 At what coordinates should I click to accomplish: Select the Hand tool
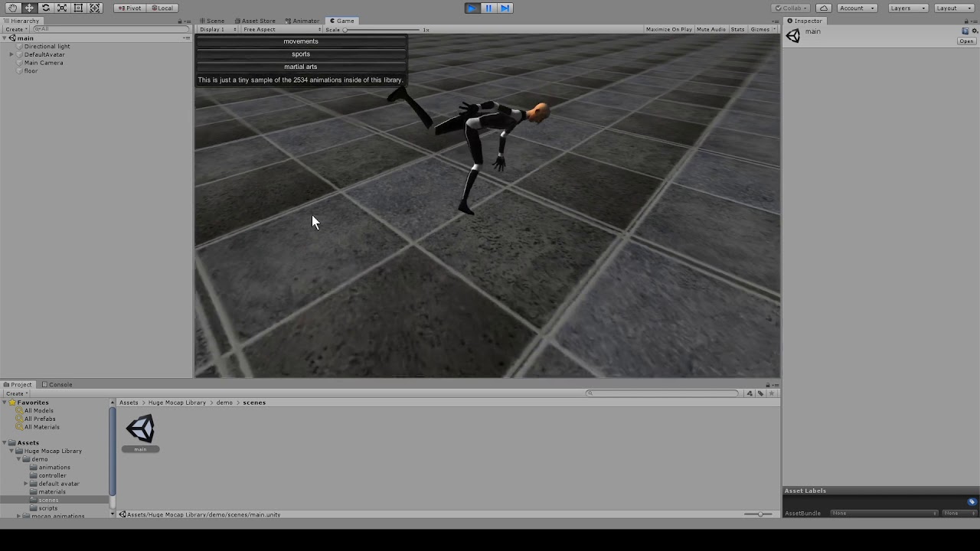[12, 8]
